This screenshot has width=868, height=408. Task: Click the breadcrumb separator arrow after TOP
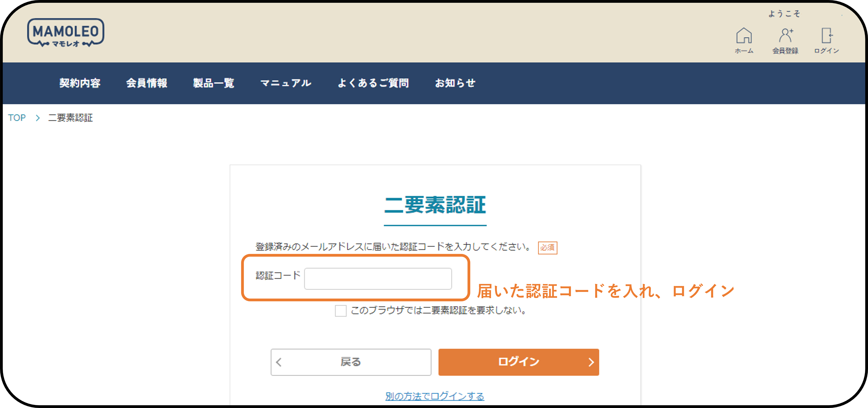coord(38,118)
